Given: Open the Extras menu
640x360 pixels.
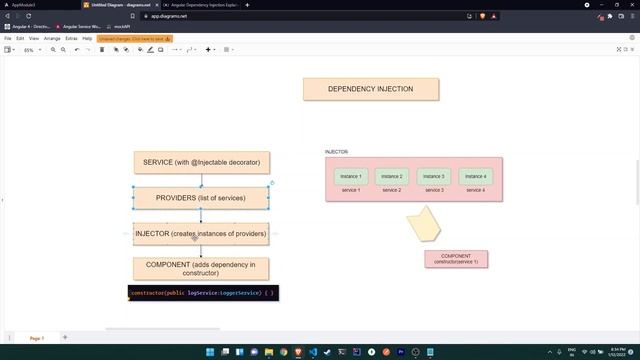Looking at the screenshot, I should tap(71, 38).
